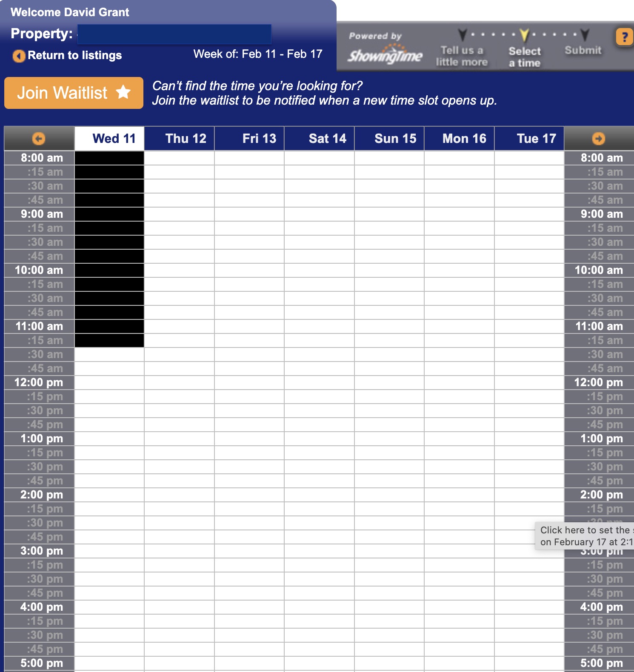The height and width of the screenshot is (672, 634).
Task: Open the help question mark icon
Action: 624,37
